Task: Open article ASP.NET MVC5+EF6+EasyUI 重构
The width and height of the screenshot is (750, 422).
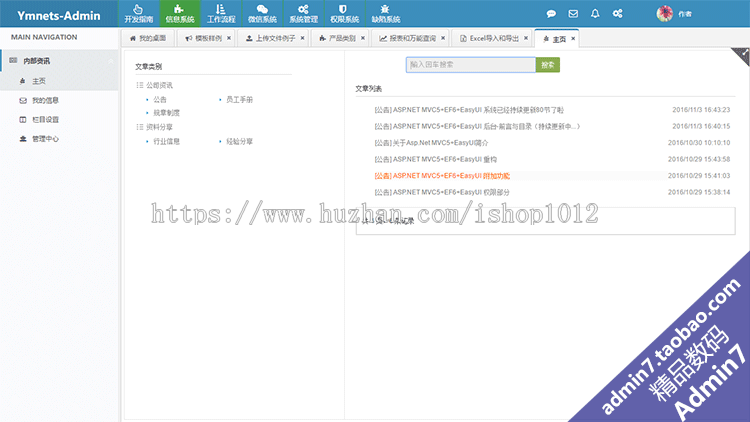Action: click(435, 159)
